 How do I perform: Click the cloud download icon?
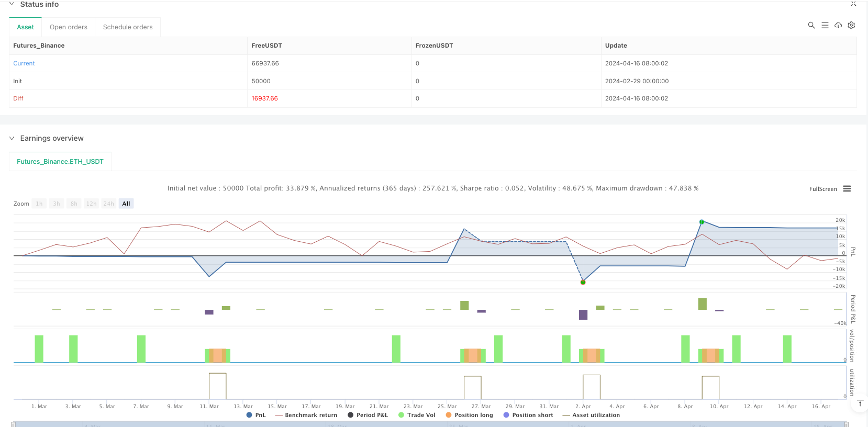tap(838, 25)
